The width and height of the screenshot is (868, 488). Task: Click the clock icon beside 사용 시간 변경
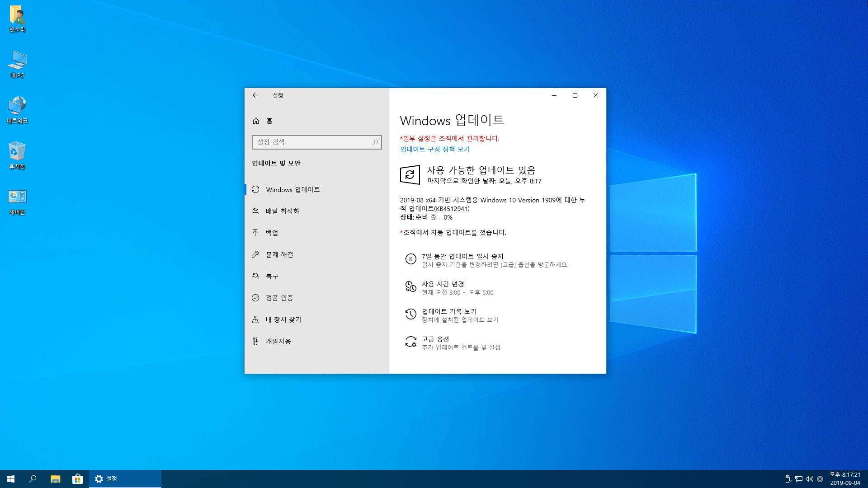click(410, 286)
